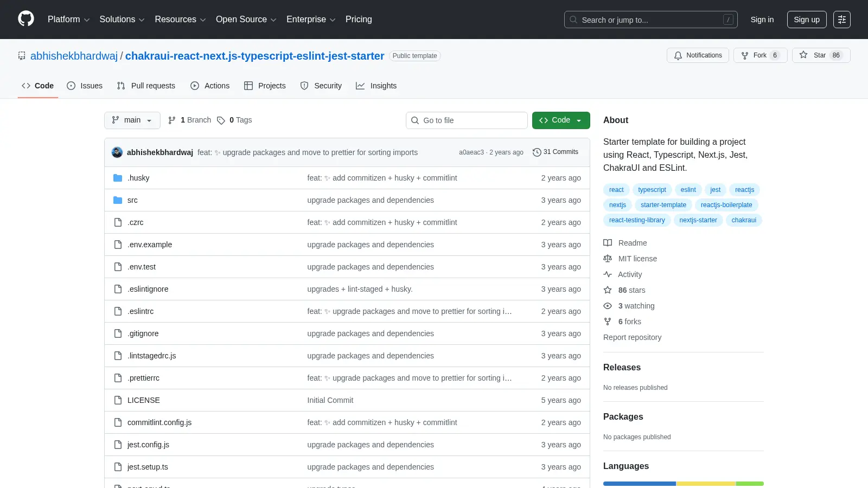Switch to the Insights tab
868x488 pixels.
click(x=376, y=86)
